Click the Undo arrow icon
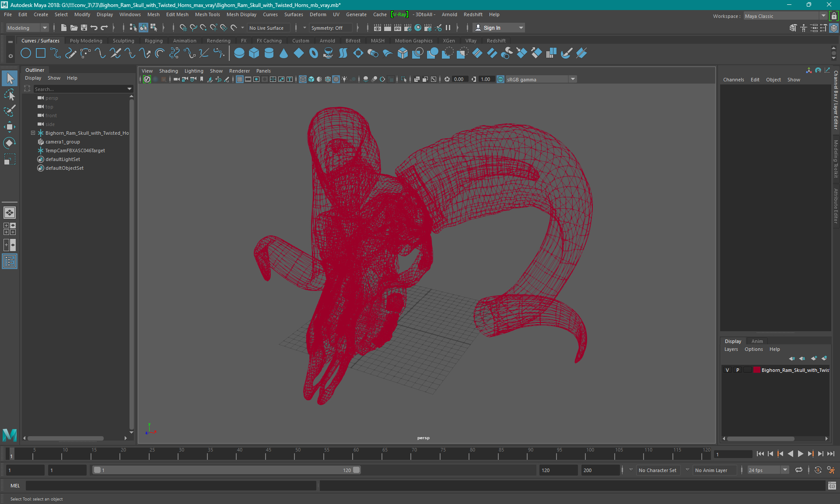The height and width of the screenshot is (504, 840). coord(94,28)
